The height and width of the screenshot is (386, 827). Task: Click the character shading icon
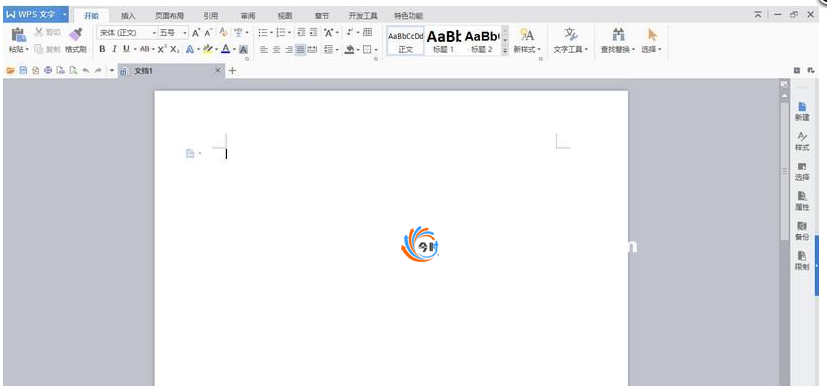coord(243,50)
